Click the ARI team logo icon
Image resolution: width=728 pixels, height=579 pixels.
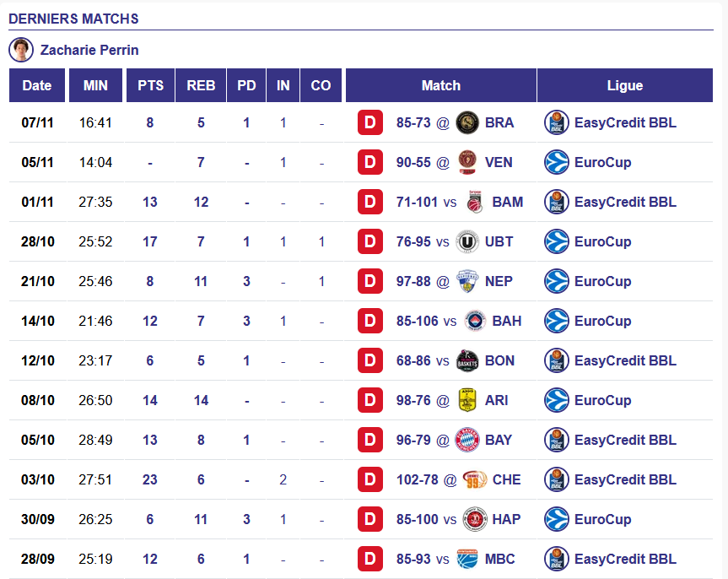(x=467, y=400)
